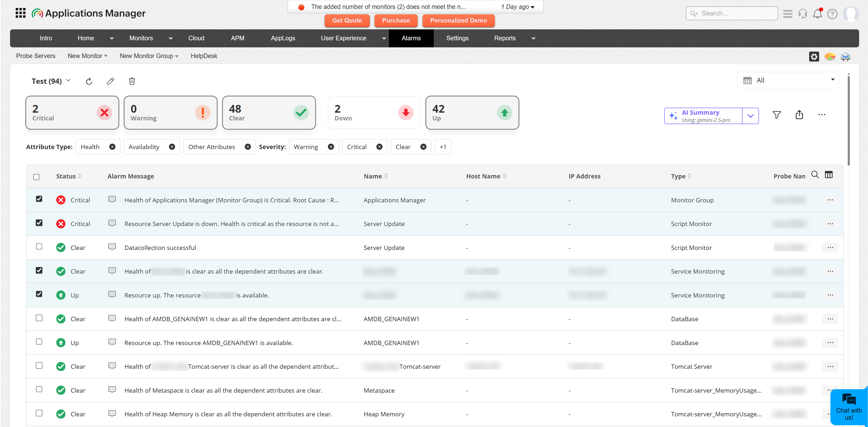
Task: Open the New Monitor Group dropdown
Action: (149, 56)
